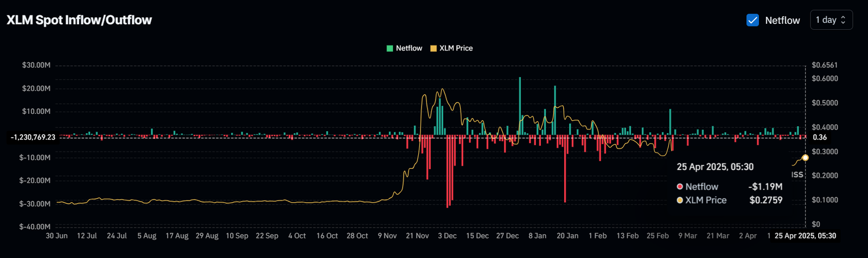This screenshot has height=258, width=868.
Task: Click the Netflow label beside the checkbox
Action: 782,20
